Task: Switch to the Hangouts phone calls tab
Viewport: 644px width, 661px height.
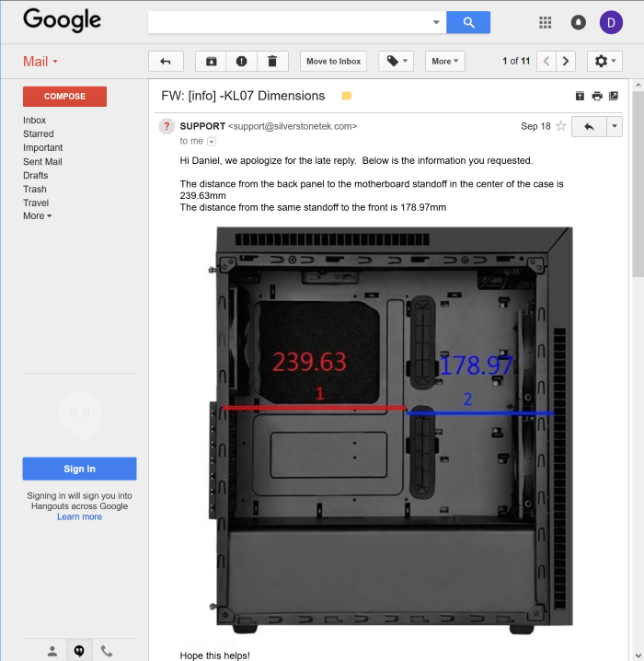Action: pos(107,651)
